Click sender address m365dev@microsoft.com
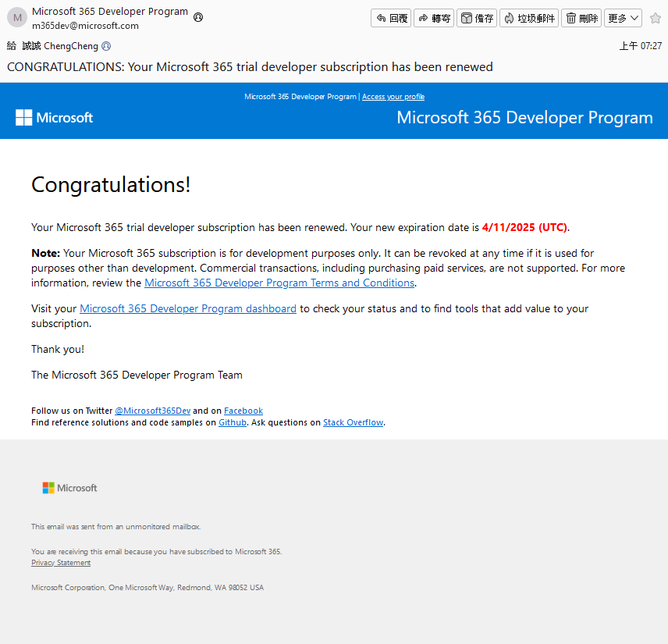This screenshot has height=644, width=668. pyautogui.click(x=85, y=26)
